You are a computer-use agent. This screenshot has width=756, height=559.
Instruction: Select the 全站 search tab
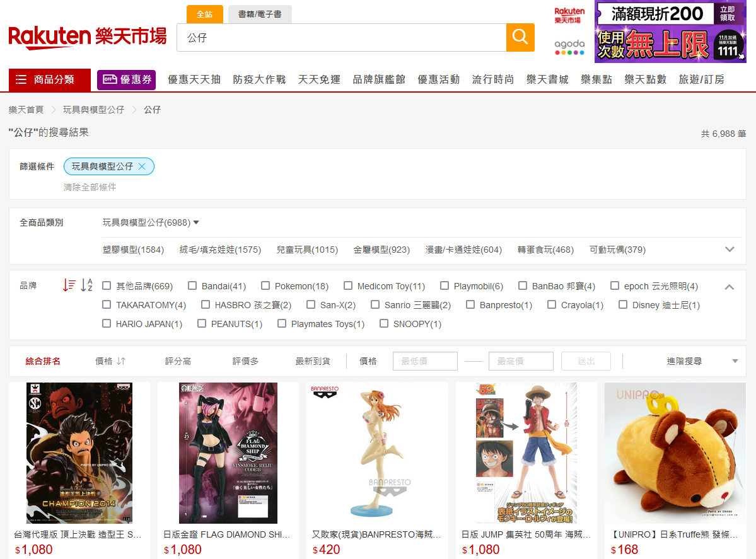205,14
